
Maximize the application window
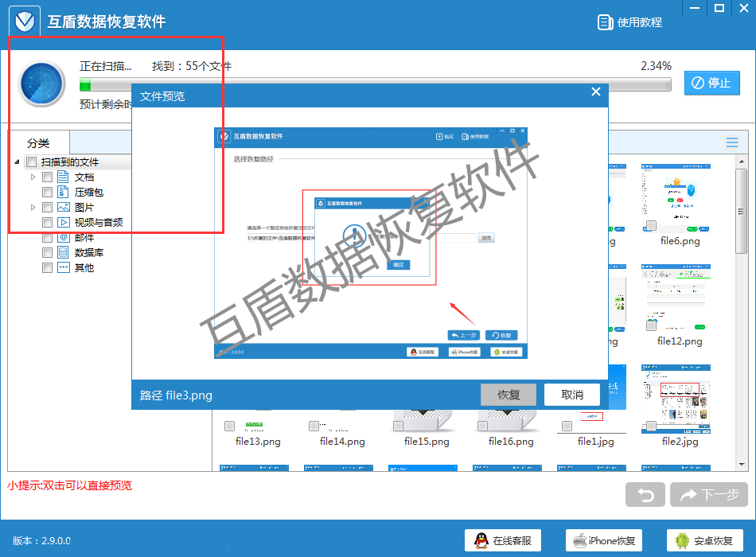(719, 8)
